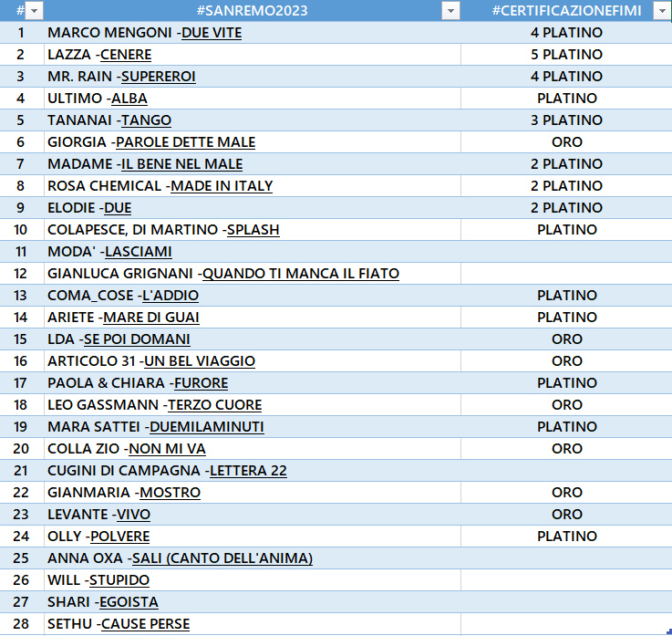Select ORO cell in GIANMARIA row
This screenshot has height=636, width=672.
pos(566,492)
